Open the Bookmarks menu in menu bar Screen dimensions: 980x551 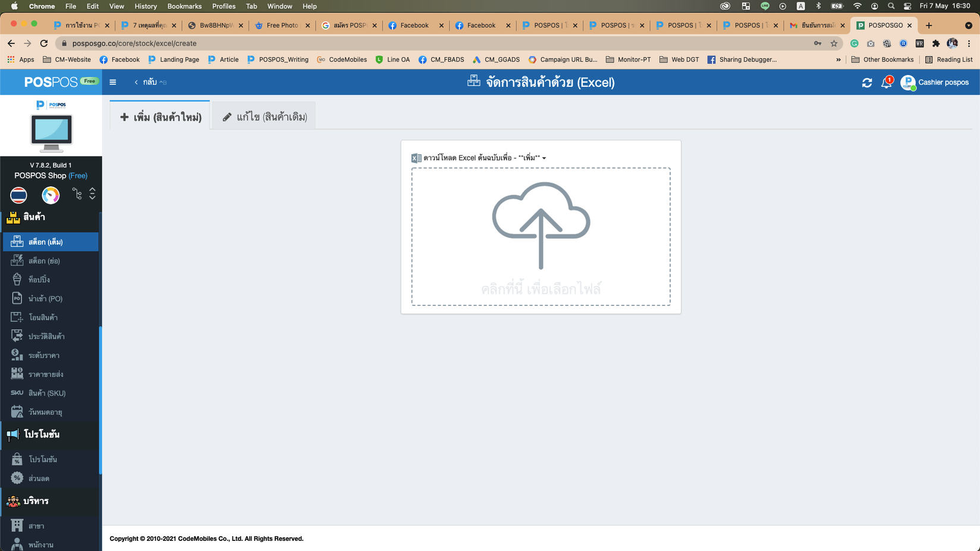coord(184,6)
